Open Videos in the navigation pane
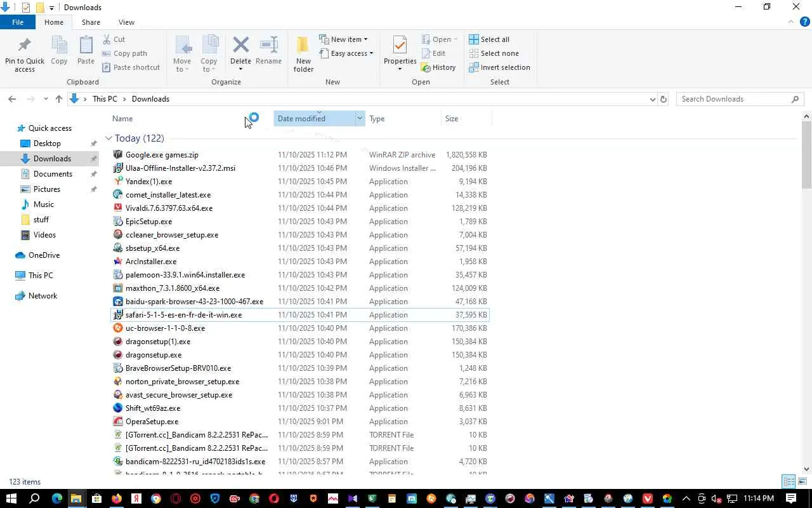The width and height of the screenshot is (812, 508). [44, 235]
